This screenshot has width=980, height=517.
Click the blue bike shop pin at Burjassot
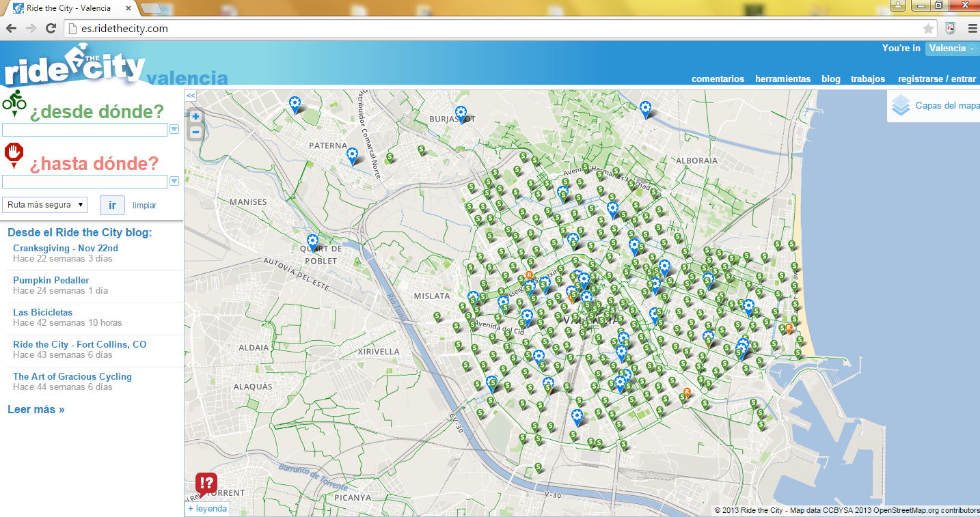pos(461,113)
